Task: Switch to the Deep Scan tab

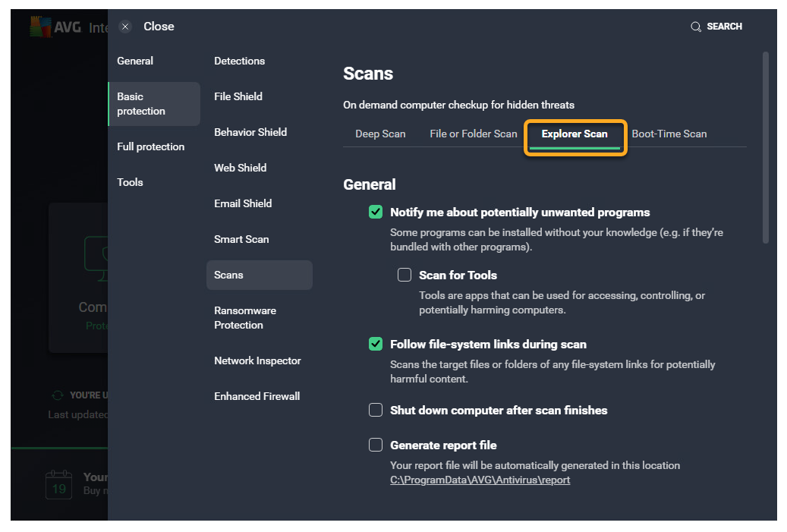Action: [x=380, y=134]
